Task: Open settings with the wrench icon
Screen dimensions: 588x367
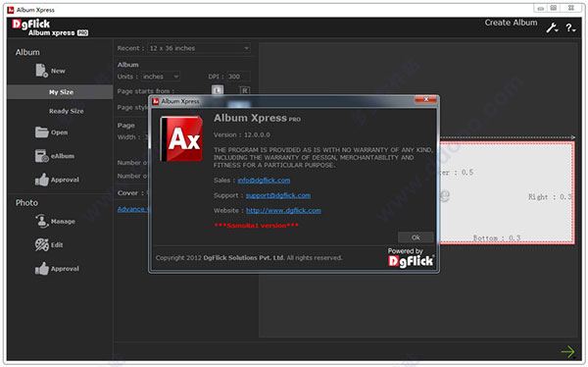Action: [x=552, y=27]
